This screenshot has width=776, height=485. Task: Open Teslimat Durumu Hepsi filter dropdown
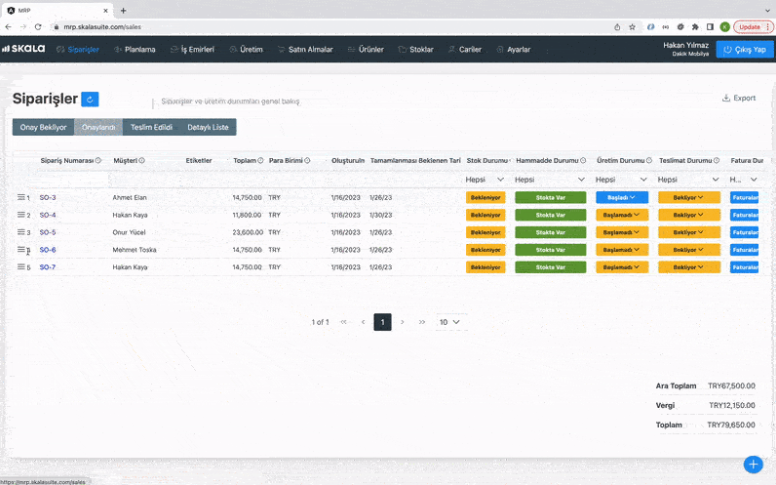tap(688, 180)
